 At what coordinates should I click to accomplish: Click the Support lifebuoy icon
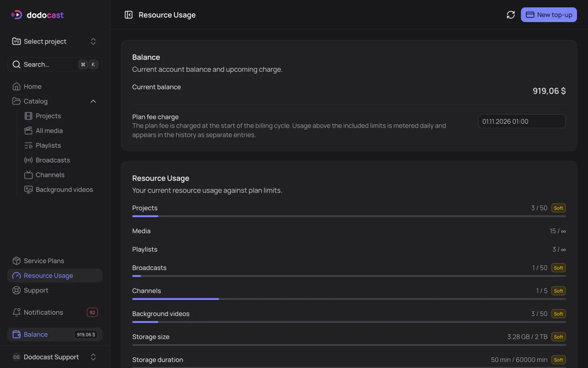pos(16,290)
